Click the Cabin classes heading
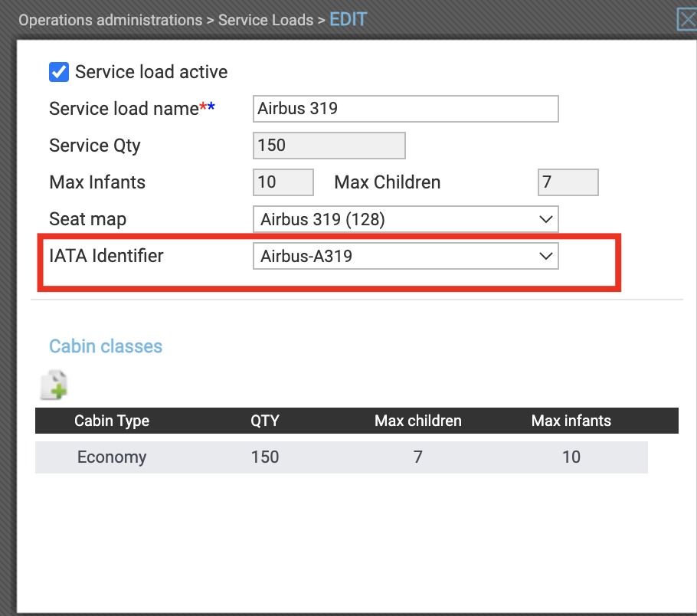 (106, 346)
